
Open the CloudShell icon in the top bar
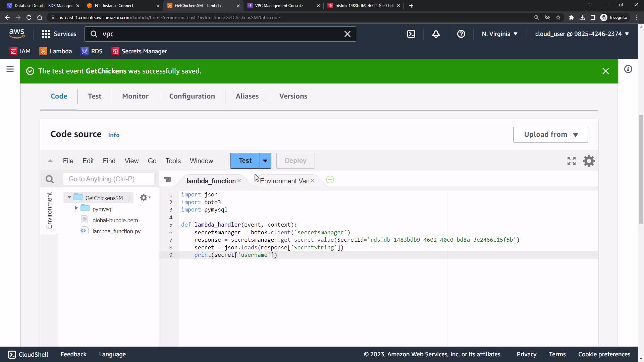click(411, 34)
